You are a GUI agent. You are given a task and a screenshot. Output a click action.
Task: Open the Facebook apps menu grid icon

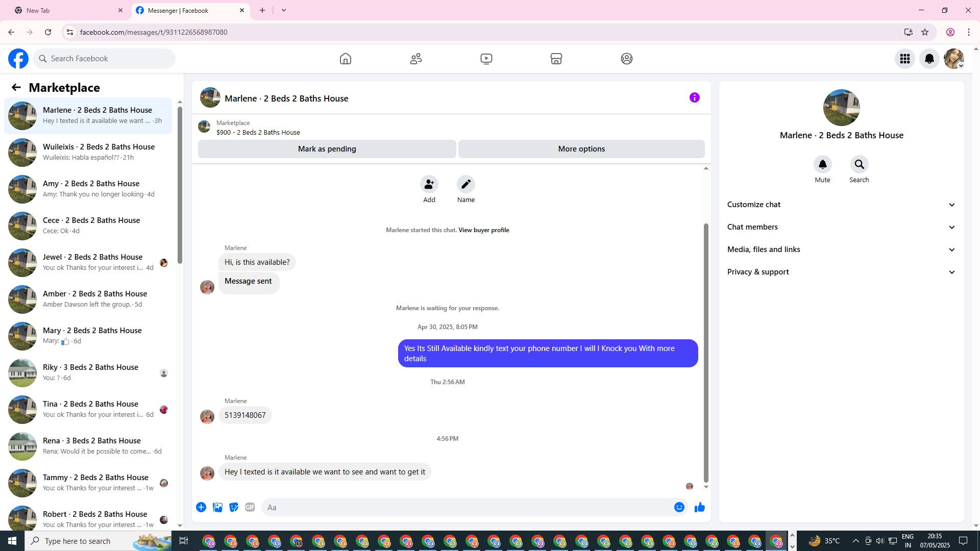[x=905, y=59]
